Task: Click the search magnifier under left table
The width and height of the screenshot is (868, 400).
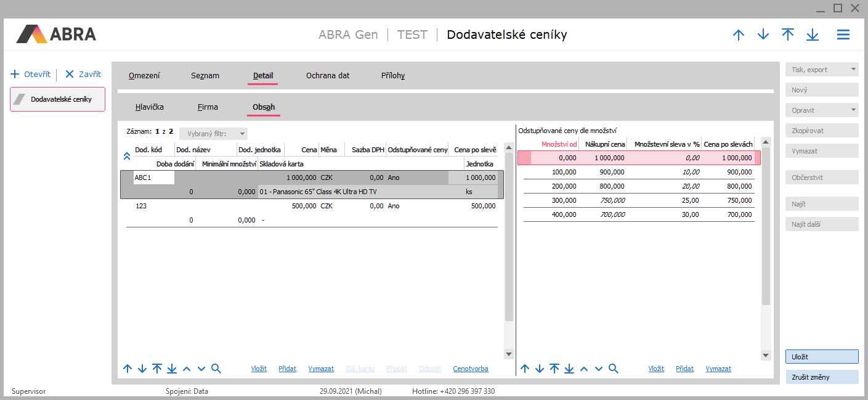Action: (216, 369)
